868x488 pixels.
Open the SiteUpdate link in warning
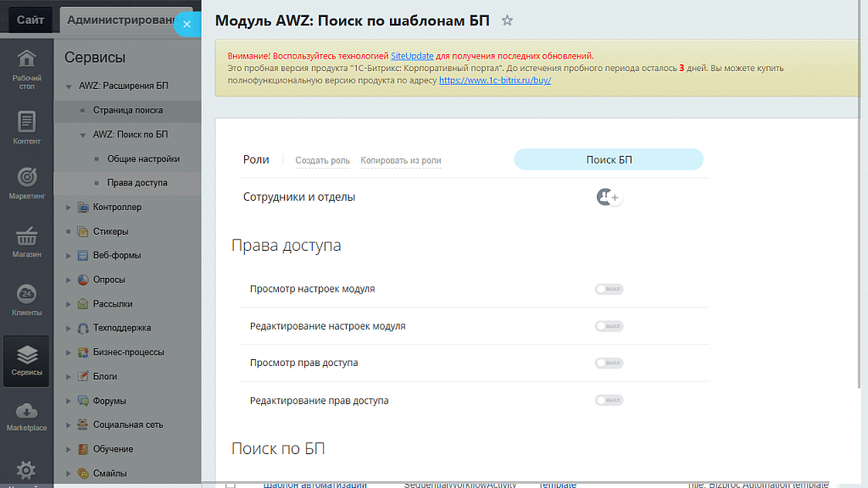tap(412, 55)
